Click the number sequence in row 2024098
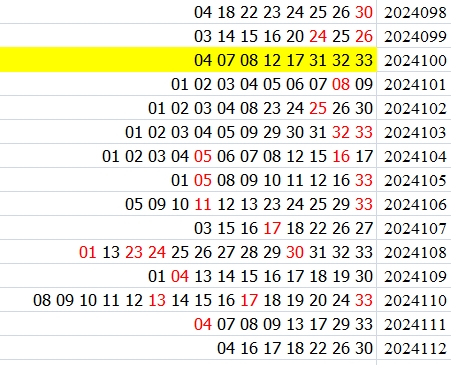 click(283, 12)
